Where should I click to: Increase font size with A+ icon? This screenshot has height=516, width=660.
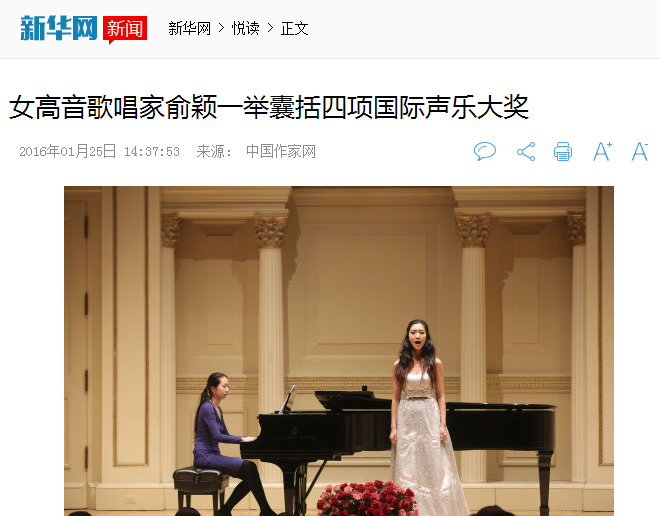pyautogui.click(x=602, y=152)
